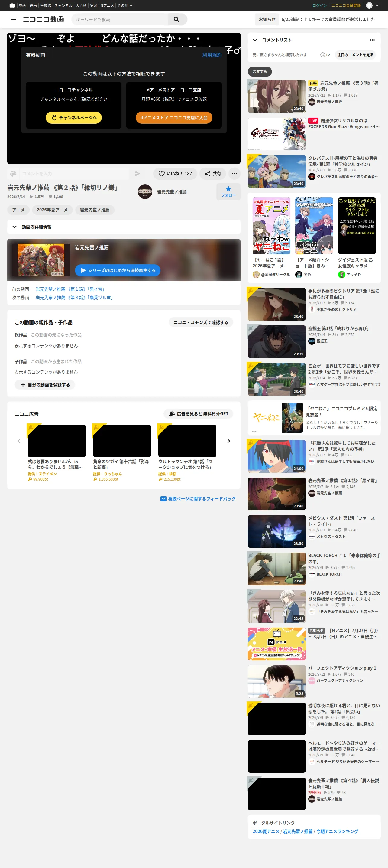
Task: Open the video more-actions ellipsis menu
Action: point(234,174)
